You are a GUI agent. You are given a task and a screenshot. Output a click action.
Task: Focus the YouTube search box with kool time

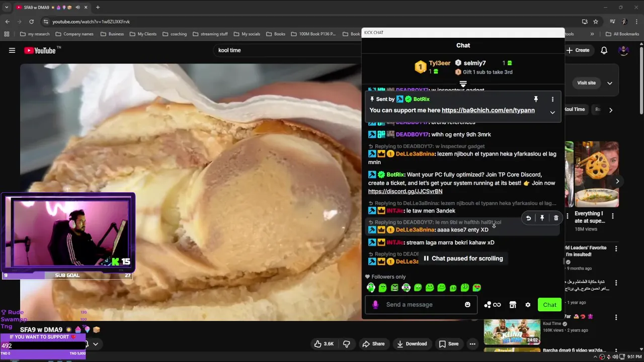(287, 50)
